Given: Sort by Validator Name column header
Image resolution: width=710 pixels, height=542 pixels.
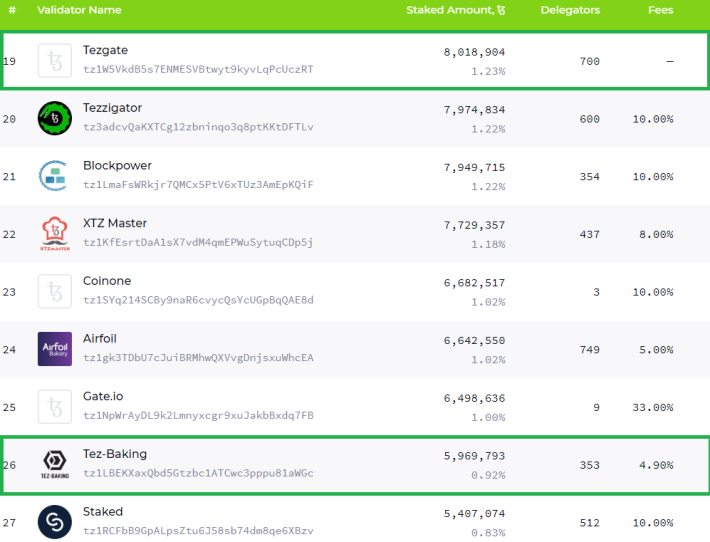Looking at the screenshot, I should click(79, 10).
